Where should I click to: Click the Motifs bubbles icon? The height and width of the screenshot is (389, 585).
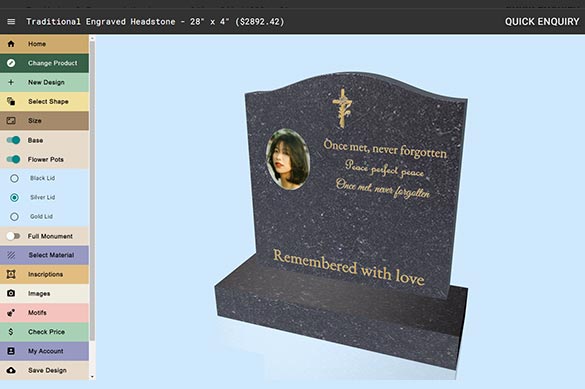point(11,313)
